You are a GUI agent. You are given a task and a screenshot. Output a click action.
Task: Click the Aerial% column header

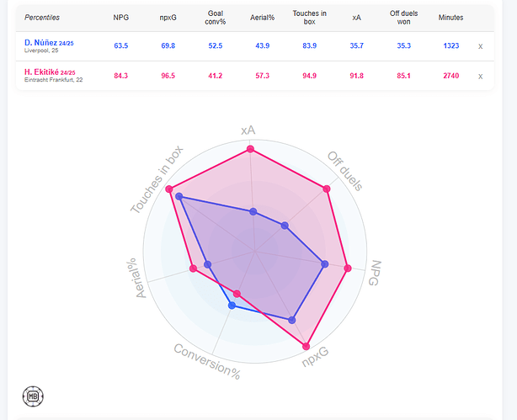click(263, 18)
